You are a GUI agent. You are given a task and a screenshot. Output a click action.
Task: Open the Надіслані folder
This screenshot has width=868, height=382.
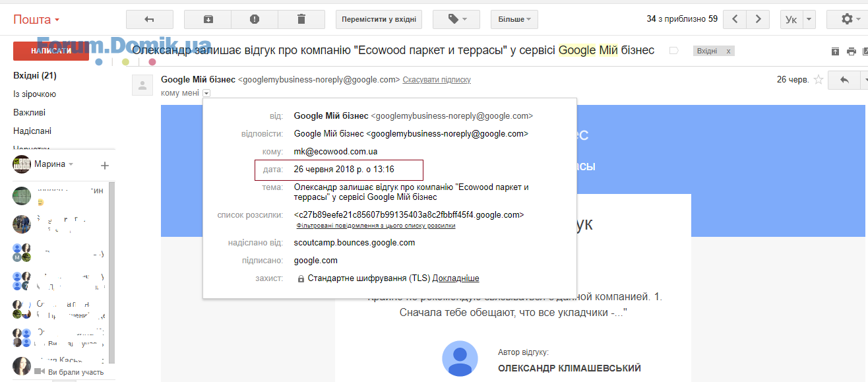tap(32, 131)
